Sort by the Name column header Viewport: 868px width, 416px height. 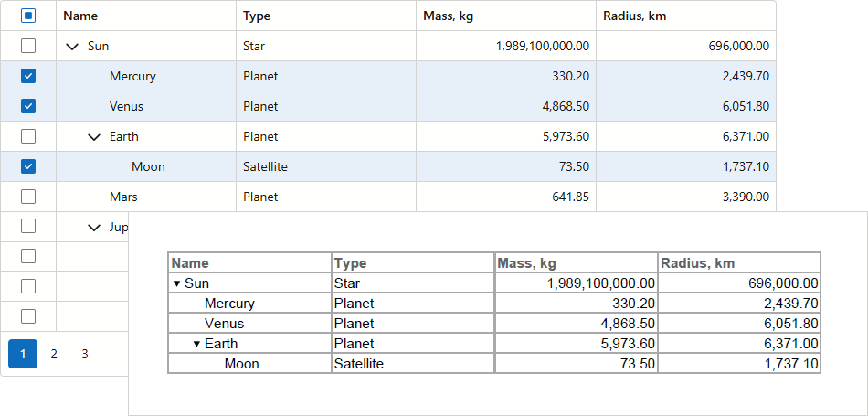[x=81, y=16]
